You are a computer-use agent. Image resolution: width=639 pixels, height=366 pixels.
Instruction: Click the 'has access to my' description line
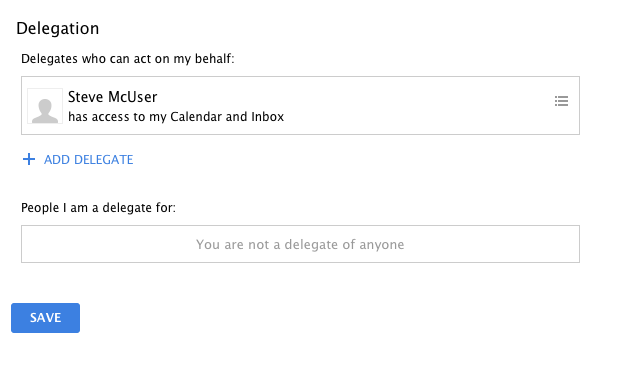[x=176, y=117]
